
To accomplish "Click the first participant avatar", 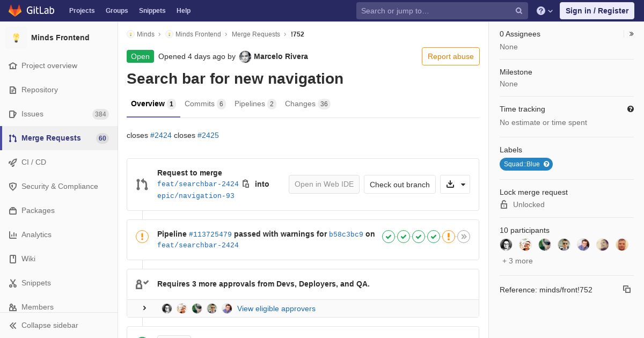I will pyautogui.click(x=506, y=245).
